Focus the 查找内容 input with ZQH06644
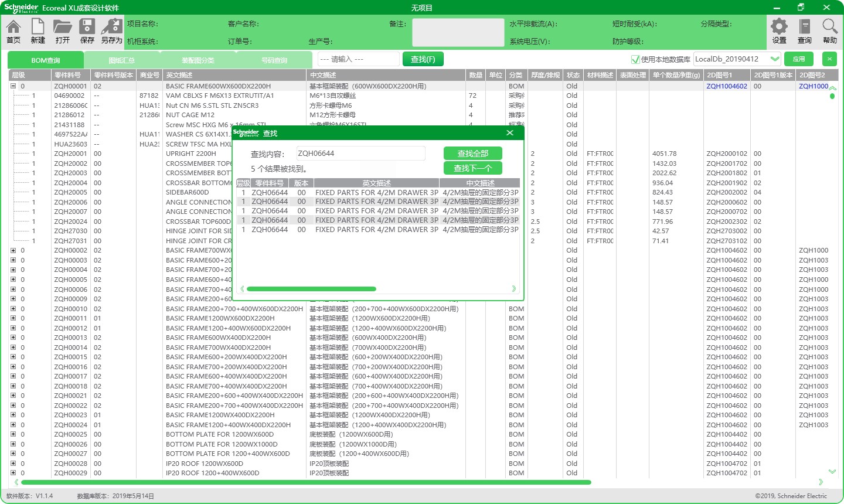The image size is (844, 504). click(x=360, y=154)
